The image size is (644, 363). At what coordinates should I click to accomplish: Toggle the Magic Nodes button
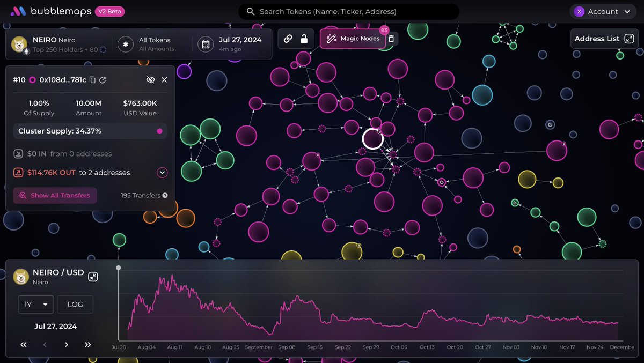(353, 39)
